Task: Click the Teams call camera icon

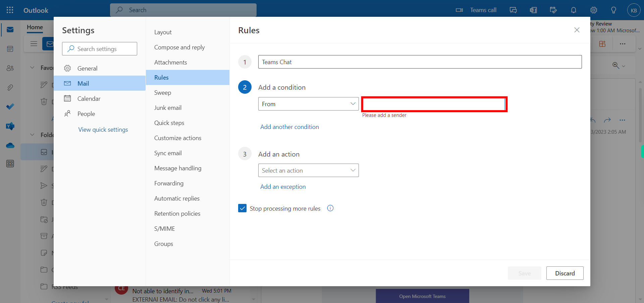Action: (459, 10)
